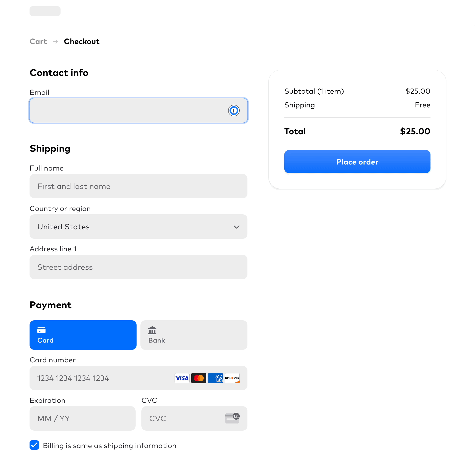
Task: Click the Shipping Free value
Action: click(422, 105)
